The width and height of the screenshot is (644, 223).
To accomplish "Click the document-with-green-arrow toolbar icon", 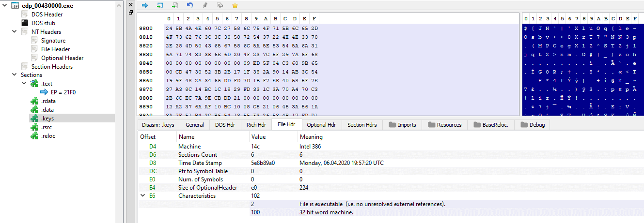I will (x=174, y=5).
